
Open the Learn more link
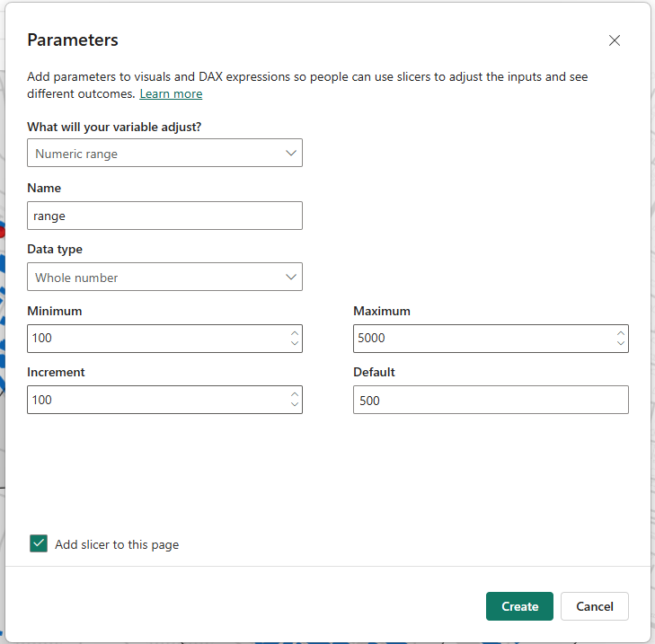pos(171,94)
